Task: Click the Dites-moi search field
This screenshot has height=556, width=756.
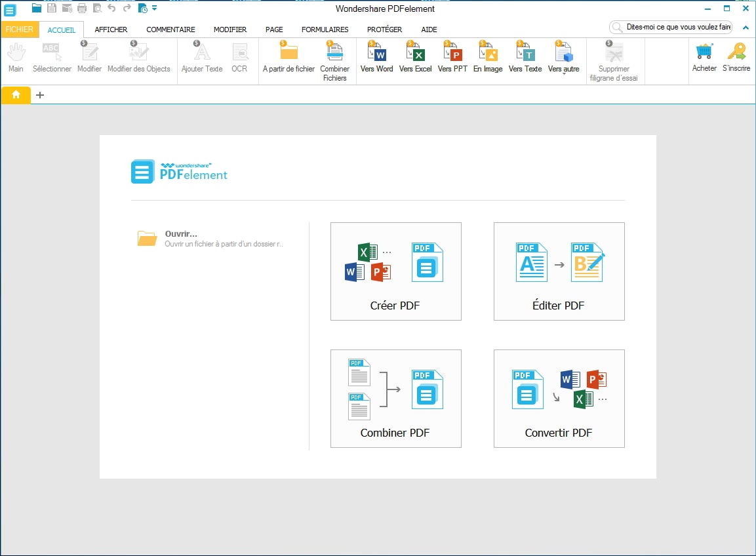Action: pyautogui.click(x=671, y=27)
